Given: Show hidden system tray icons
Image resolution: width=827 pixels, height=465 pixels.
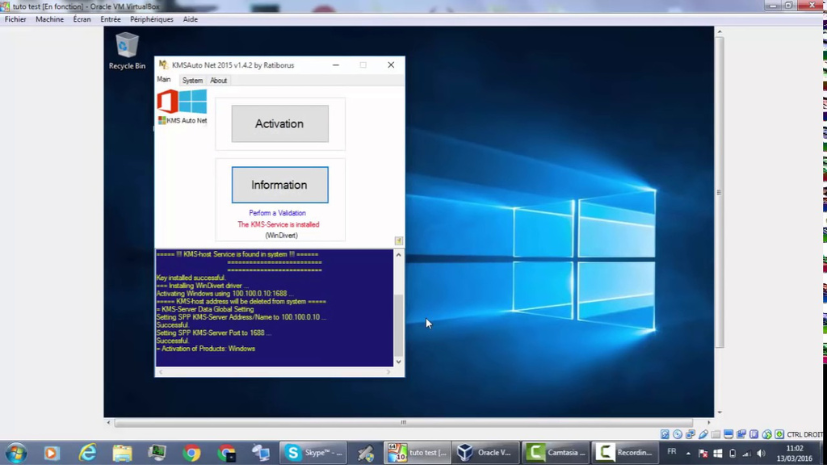Looking at the screenshot, I should (688, 453).
